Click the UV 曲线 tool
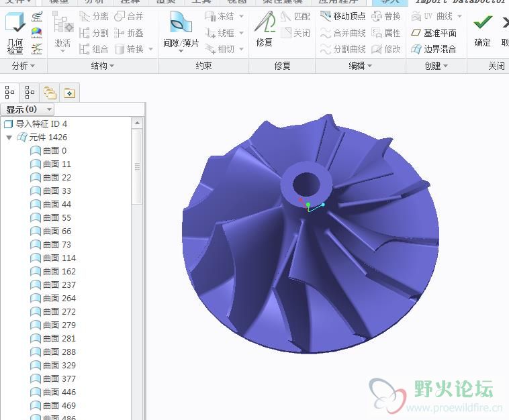The height and width of the screenshot is (420, 509). (432, 16)
